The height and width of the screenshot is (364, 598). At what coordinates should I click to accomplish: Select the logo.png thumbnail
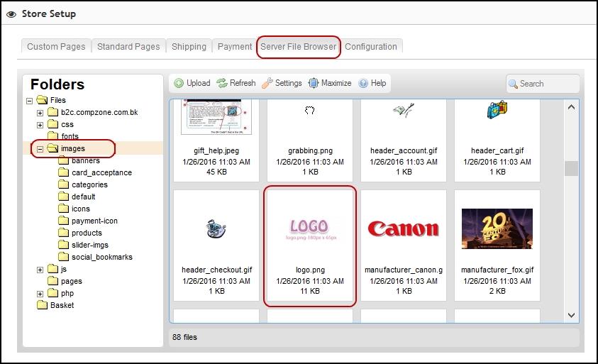coord(310,229)
